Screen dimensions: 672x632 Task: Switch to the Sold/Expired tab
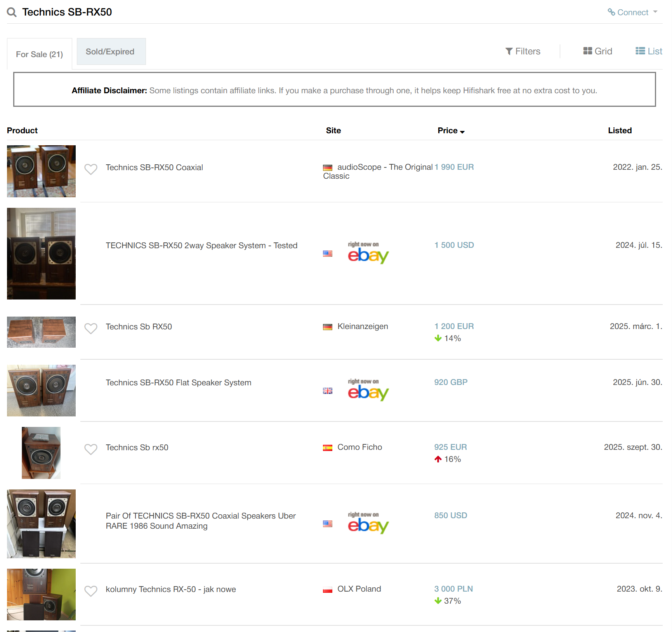111,52
